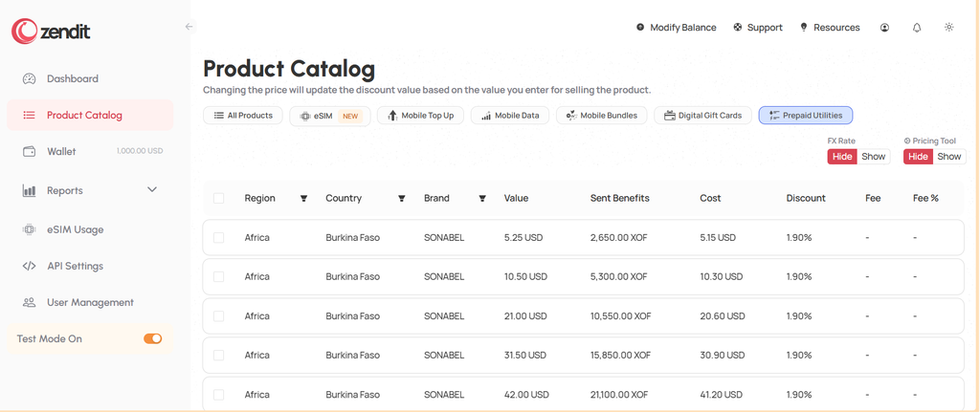
Task: Click the eSIM Usage chip icon
Action: pyautogui.click(x=29, y=229)
